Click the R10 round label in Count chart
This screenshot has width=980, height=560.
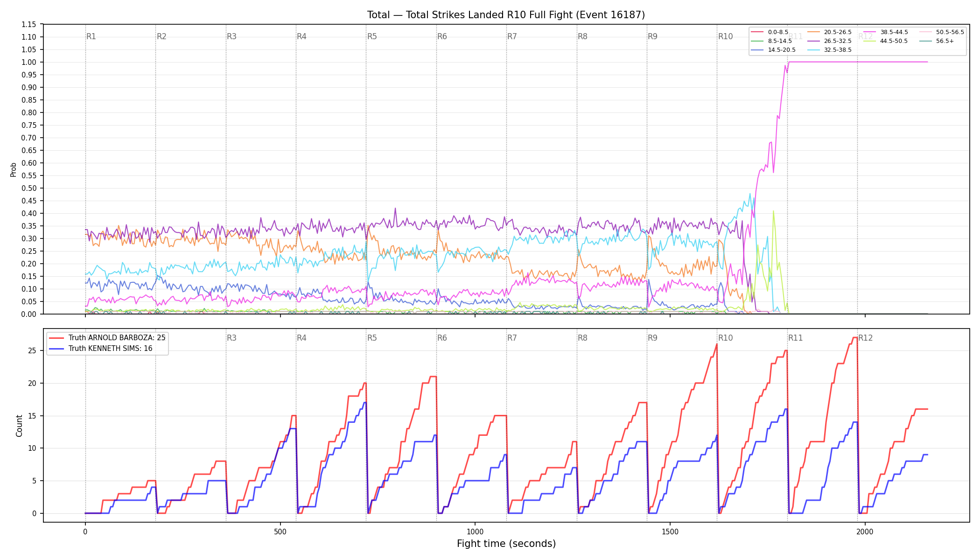click(725, 338)
